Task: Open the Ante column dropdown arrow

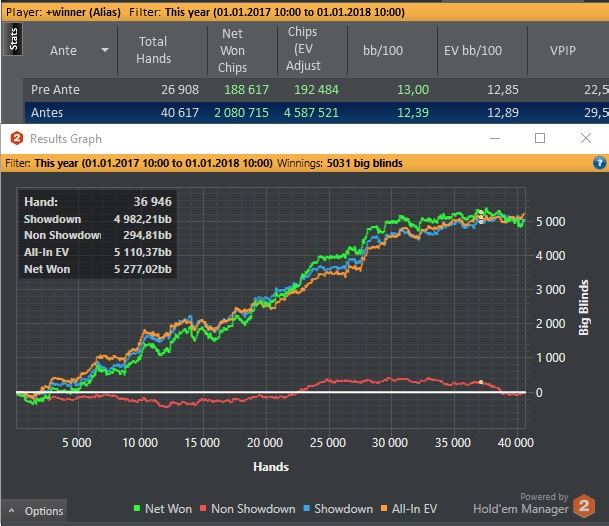Action: coord(105,51)
